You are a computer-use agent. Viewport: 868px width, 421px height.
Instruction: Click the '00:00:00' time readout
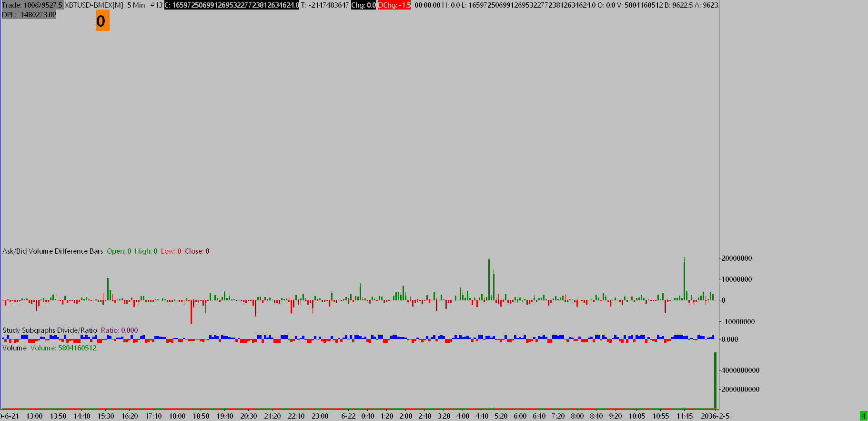click(427, 5)
